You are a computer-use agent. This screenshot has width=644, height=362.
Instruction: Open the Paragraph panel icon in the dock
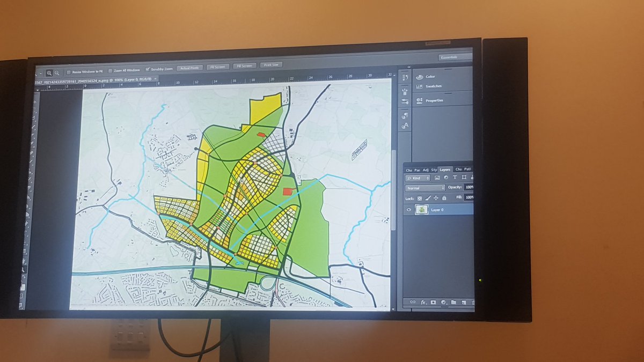point(405,115)
